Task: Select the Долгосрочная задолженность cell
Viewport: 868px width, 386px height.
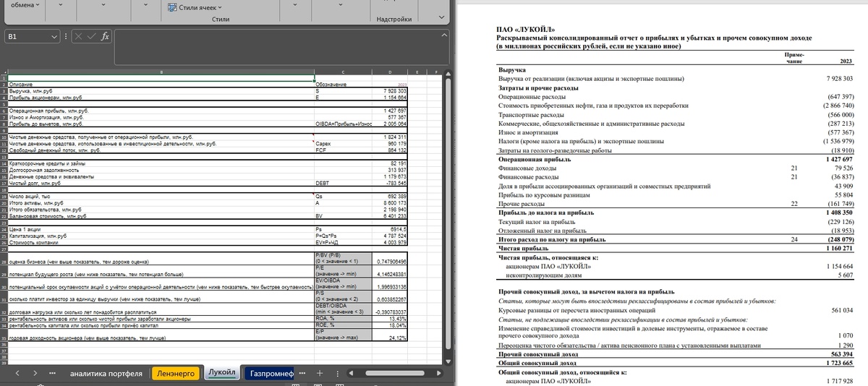Action: tap(161, 170)
